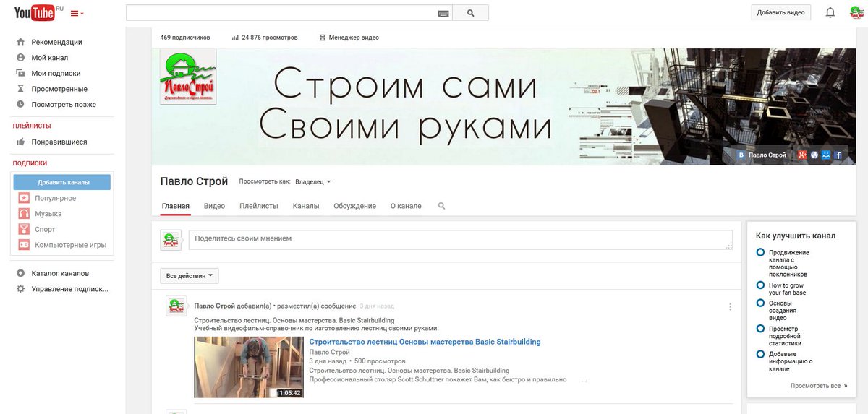Click the Добавить каналы button
868x414 pixels.
click(64, 182)
